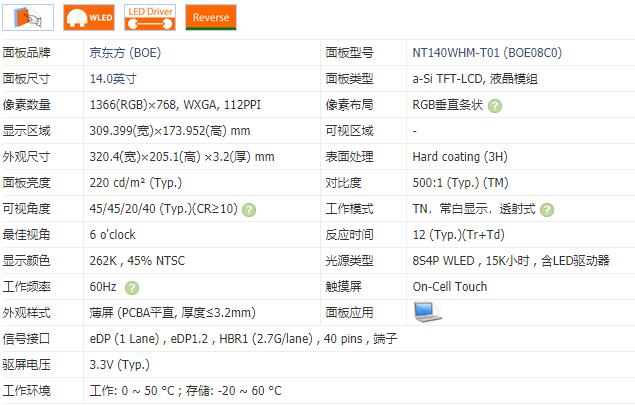Open the NT140WHM-T01 (BOE08C0) model link
This screenshot has height=405, width=635.
[487, 53]
